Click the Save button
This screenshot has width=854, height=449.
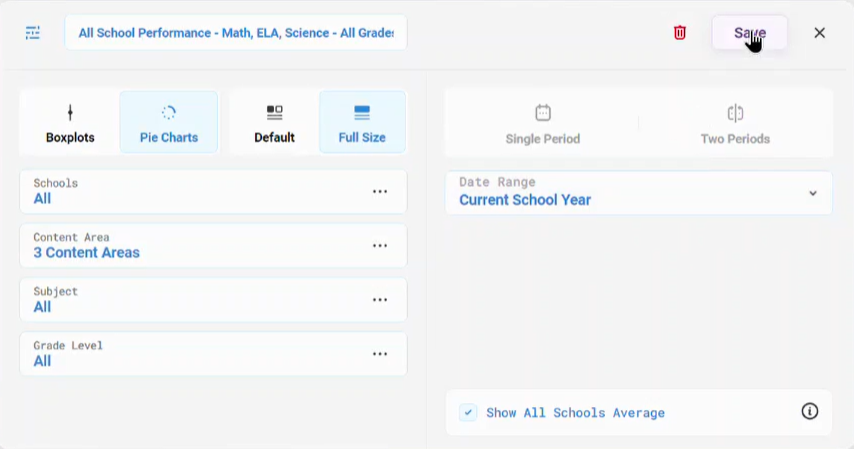coord(749,33)
